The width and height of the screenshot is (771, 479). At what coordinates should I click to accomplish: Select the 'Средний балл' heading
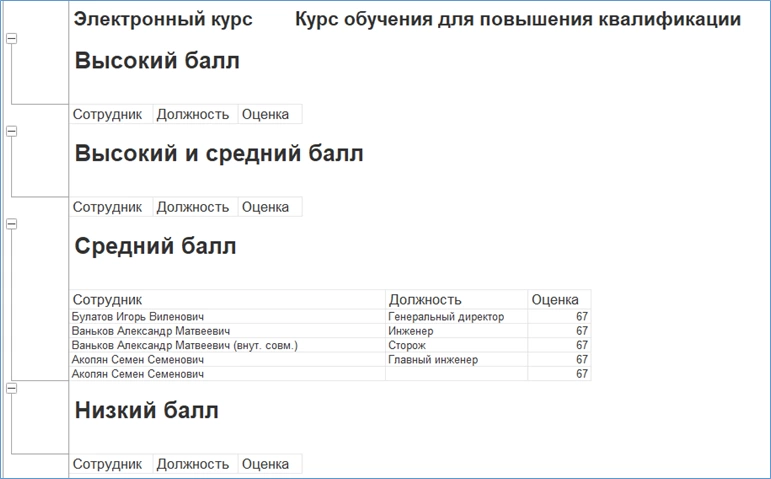[155, 246]
